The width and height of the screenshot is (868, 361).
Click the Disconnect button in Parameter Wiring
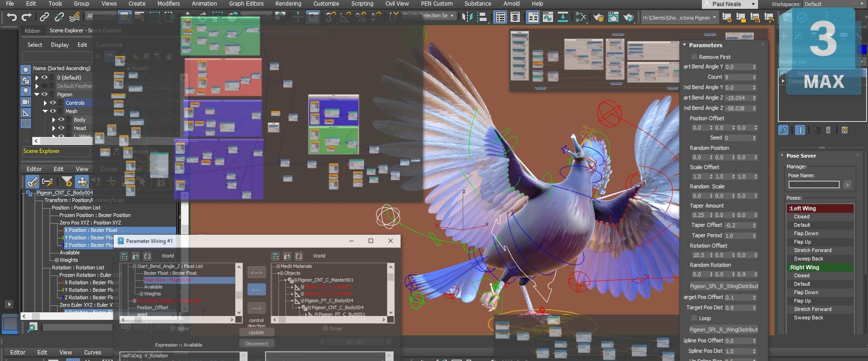(x=256, y=344)
